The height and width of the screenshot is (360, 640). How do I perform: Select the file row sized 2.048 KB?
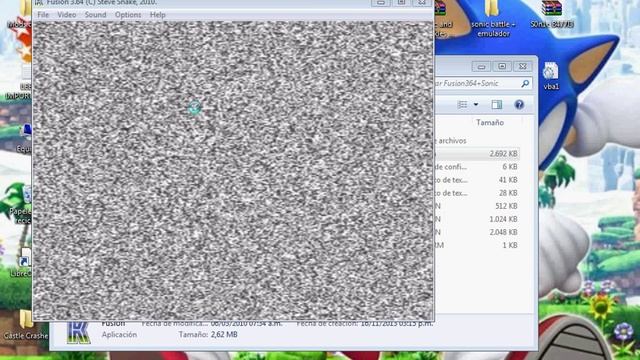click(478, 232)
